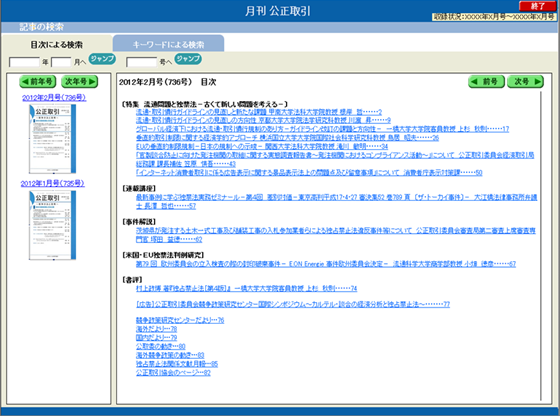This screenshot has height=416, width=560.
Task: Focus the month (月へ) input field
Action: [61, 62]
